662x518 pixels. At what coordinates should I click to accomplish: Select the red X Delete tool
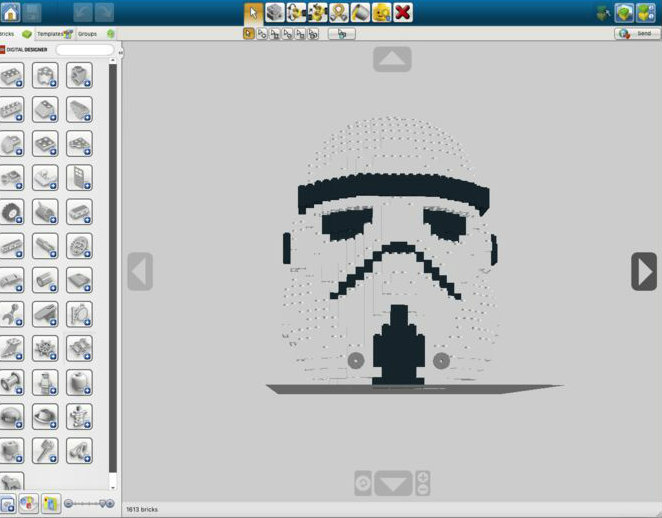click(403, 13)
